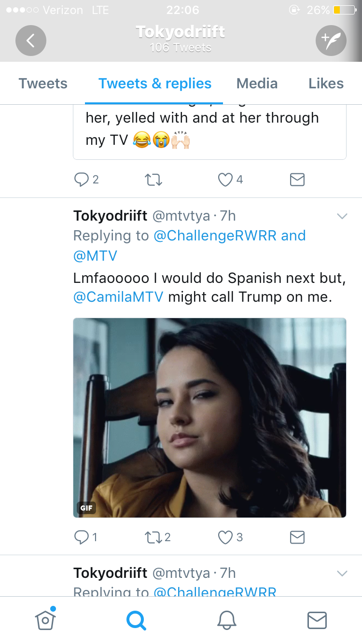
Task: Share the GIF tweet via direct message
Action: 297,537
